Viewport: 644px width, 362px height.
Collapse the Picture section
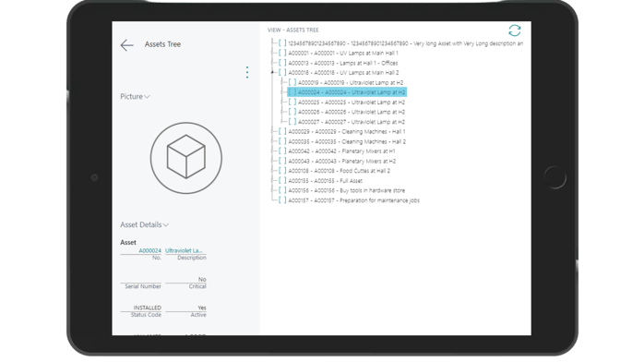(135, 97)
